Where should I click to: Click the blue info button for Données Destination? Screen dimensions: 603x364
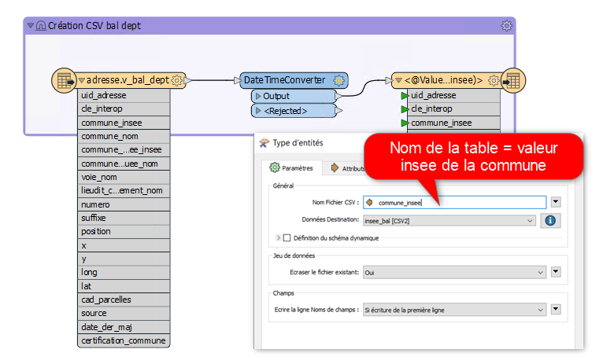coord(550,221)
